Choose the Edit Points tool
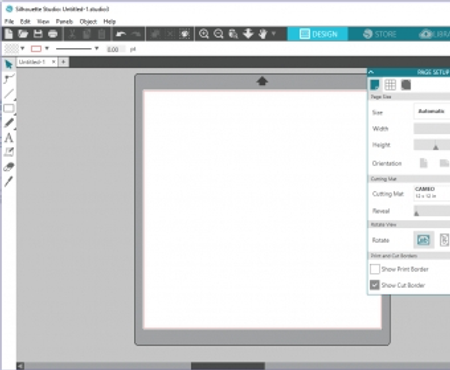This screenshot has height=370, width=450. tap(9, 79)
